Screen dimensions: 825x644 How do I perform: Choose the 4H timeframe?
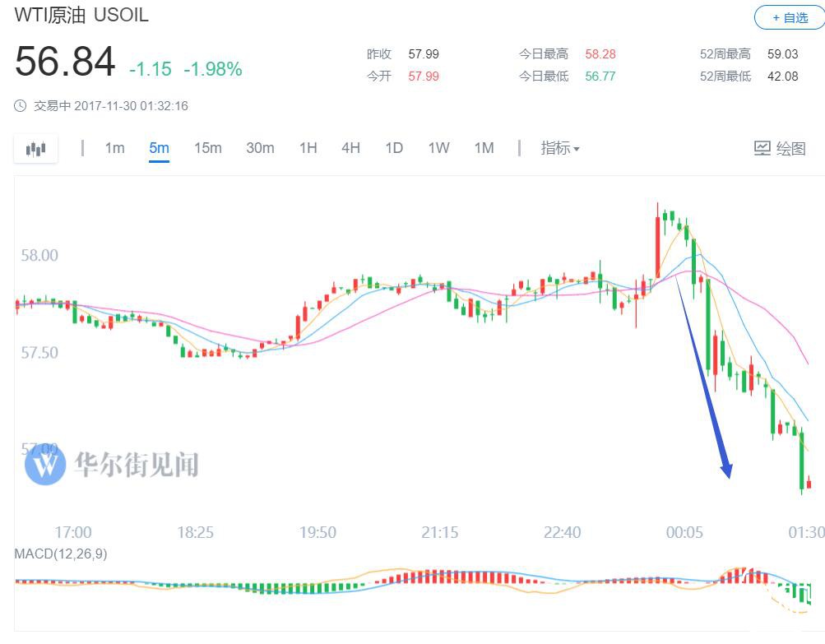pyautogui.click(x=351, y=148)
